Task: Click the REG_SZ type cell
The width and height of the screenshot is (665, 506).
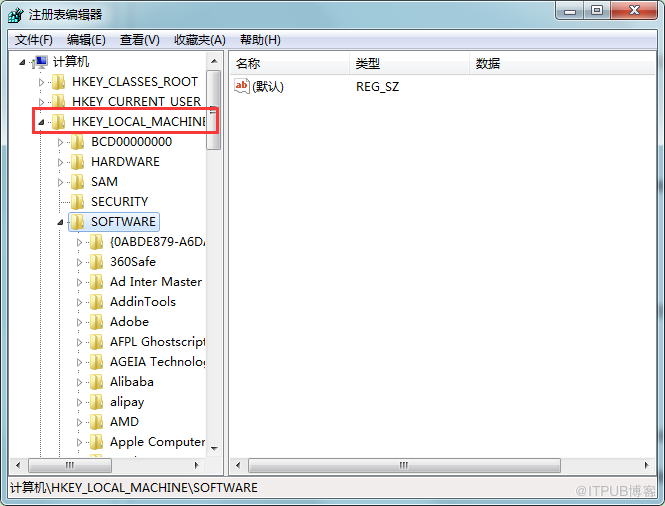Action: 377,87
